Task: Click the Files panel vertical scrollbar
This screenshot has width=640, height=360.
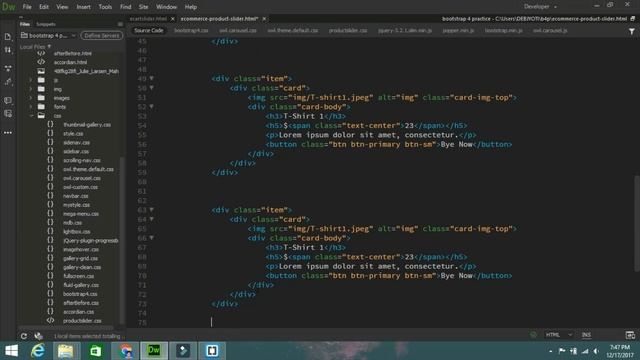Action: pos(122,241)
